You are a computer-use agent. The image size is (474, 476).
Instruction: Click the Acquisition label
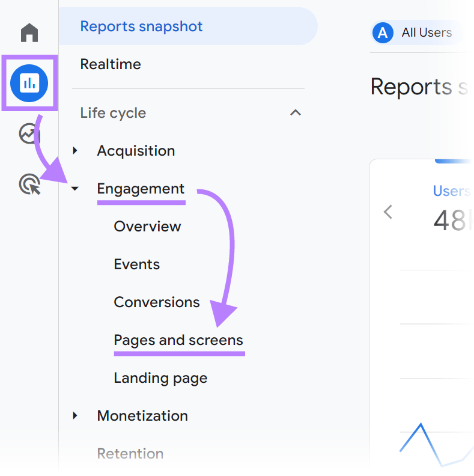click(x=136, y=151)
